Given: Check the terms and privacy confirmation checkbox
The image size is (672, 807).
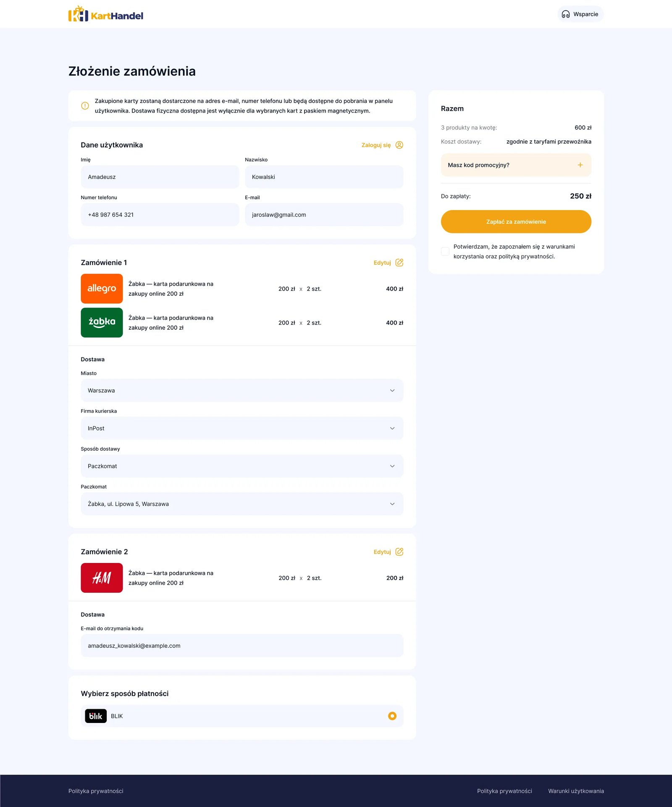Looking at the screenshot, I should [x=445, y=251].
